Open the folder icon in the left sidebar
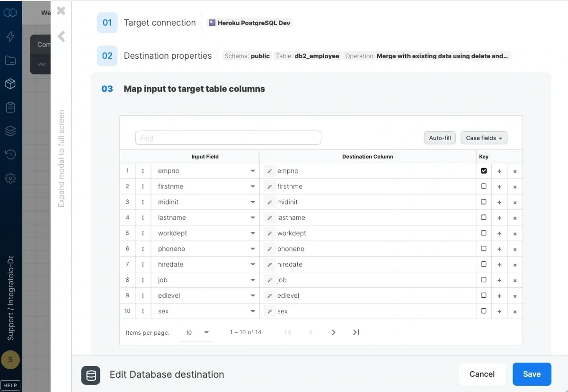 pos(10,60)
